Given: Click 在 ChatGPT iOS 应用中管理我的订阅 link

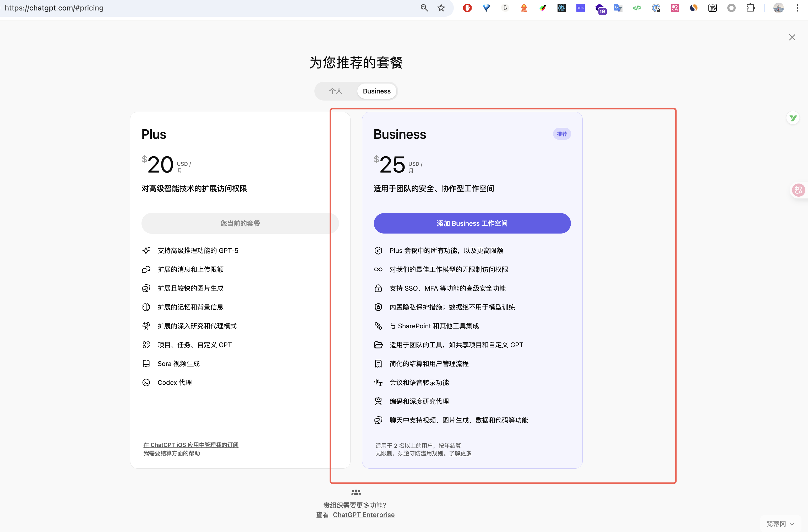Looking at the screenshot, I should click(x=191, y=445).
